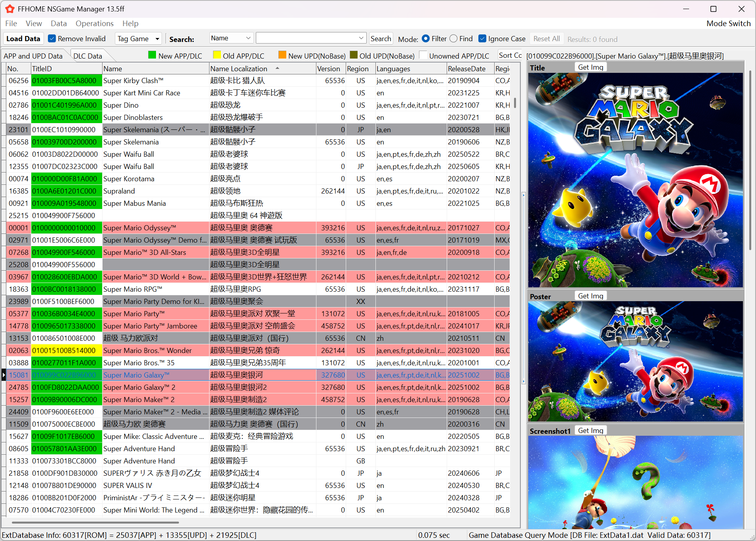
Task: Click the game list vertical scrollbar thumb
Action: tap(515, 103)
